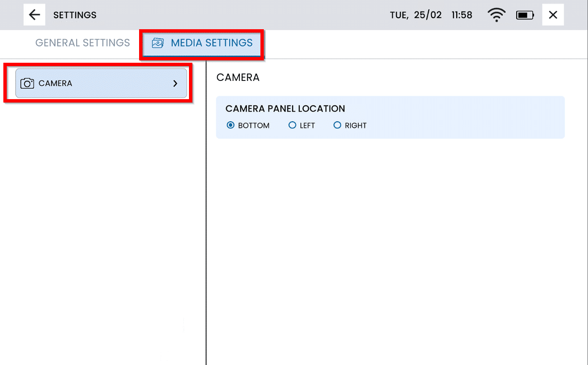
Task: Open the Camera settings list item
Action: click(101, 83)
